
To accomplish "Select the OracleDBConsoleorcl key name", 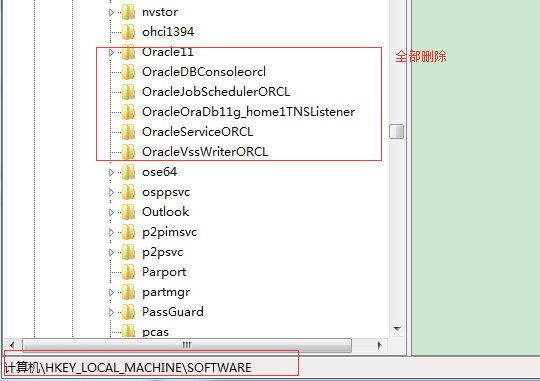I will pos(204,72).
